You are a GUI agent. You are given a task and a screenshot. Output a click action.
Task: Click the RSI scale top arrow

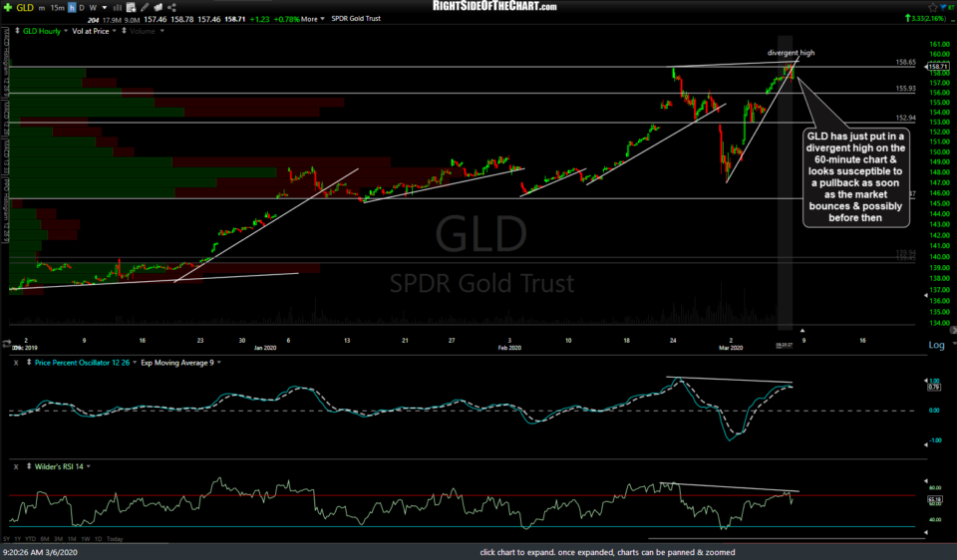coord(926,481)
